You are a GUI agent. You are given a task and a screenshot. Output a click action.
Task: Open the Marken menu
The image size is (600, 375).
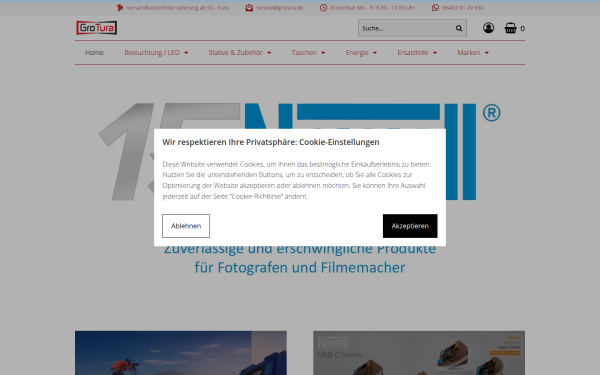click(468, 52)
